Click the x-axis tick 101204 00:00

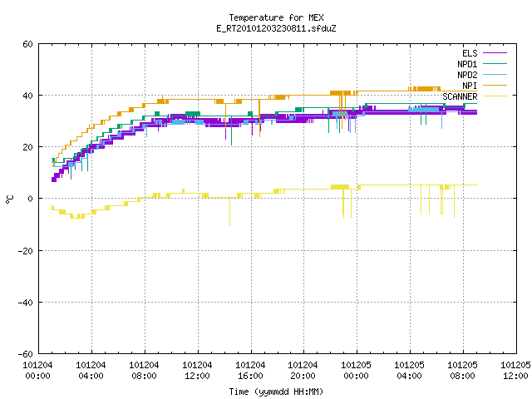(x=37, y=371)
